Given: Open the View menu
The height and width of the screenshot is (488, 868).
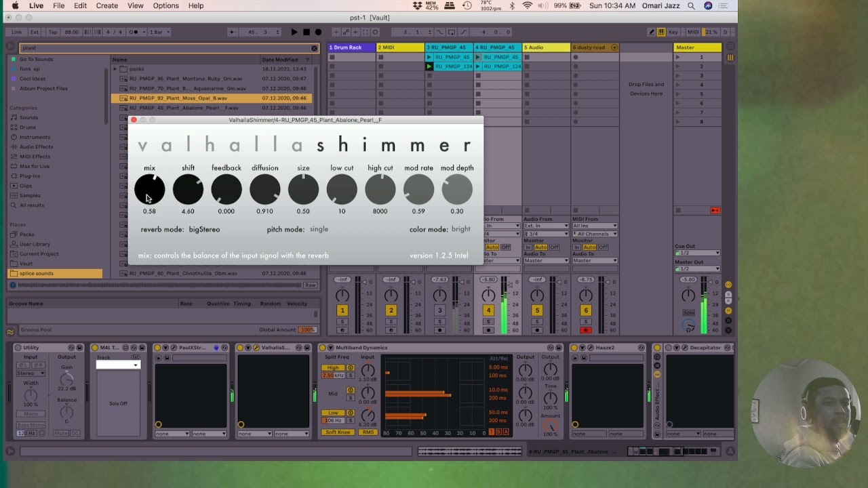Looking at the screenshot, I should [x=136, y=5].
